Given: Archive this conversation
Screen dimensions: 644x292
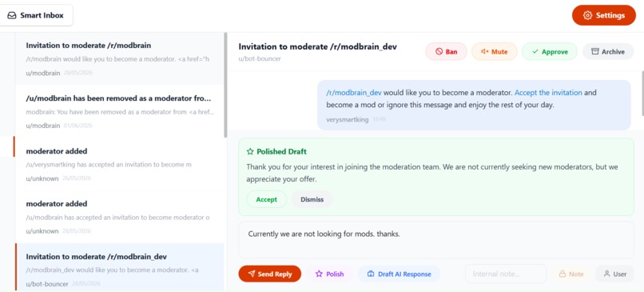Looking at the screenshot, I should coord(608,51).
